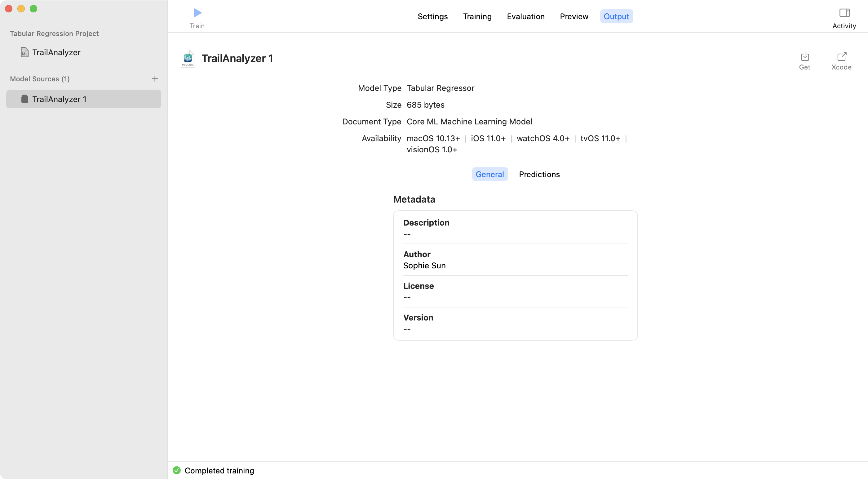Click the Train play icon
Viewport: 868px width, 479px height.
click(197, 13)
